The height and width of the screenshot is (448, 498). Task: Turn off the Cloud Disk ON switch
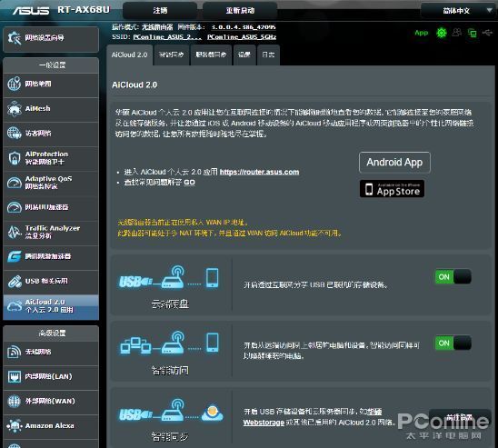click(x=453, y=277)
